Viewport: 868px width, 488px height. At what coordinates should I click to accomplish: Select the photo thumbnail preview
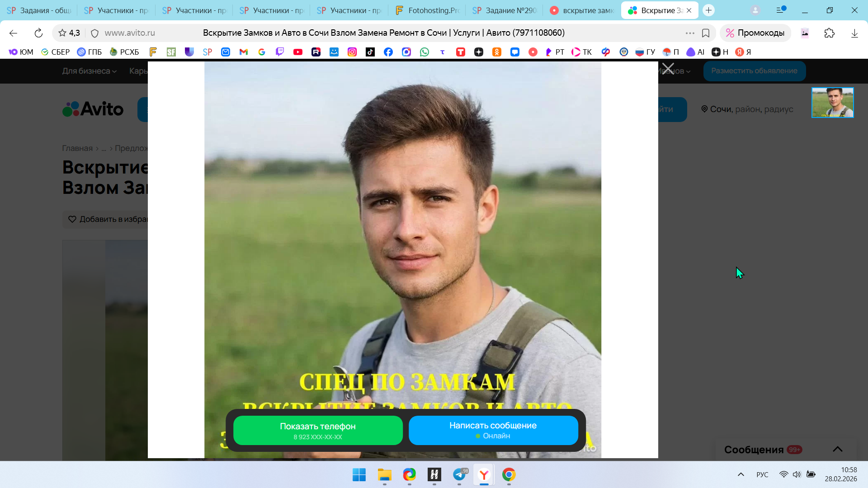(832, 103)
